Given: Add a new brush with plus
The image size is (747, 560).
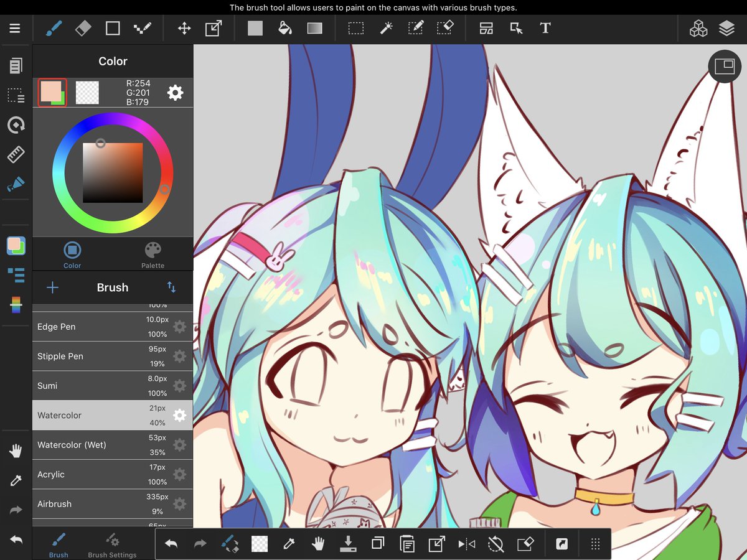Looking at the screenshot, I should pyautogui.click(x=52, y=287).
